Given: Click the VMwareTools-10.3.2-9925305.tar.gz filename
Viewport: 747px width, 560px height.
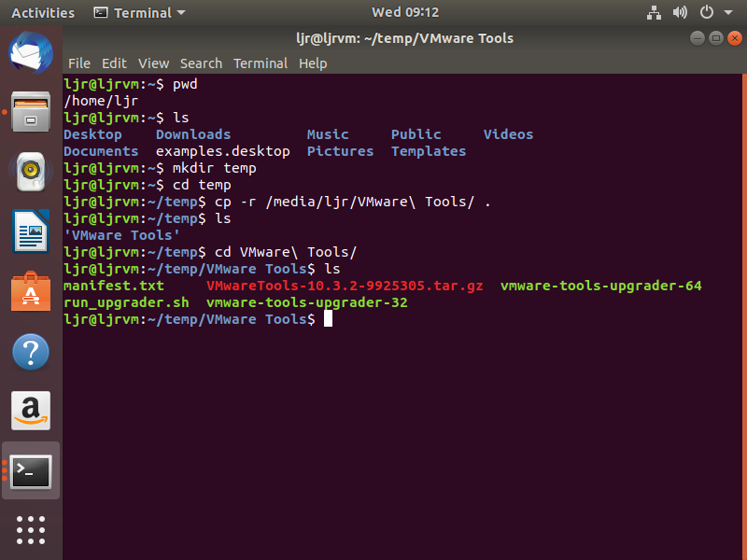Looking at the screenshot, I should coord(345,286).
